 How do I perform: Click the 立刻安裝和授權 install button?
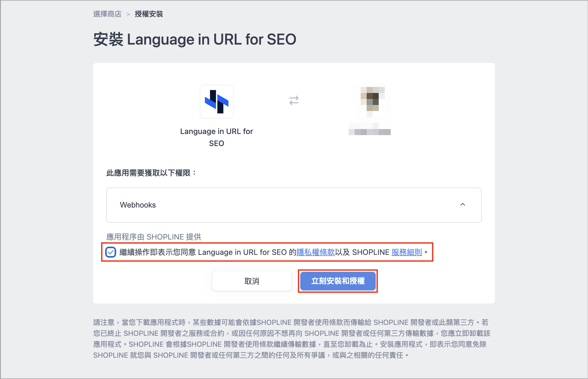[x=338, y=281]
